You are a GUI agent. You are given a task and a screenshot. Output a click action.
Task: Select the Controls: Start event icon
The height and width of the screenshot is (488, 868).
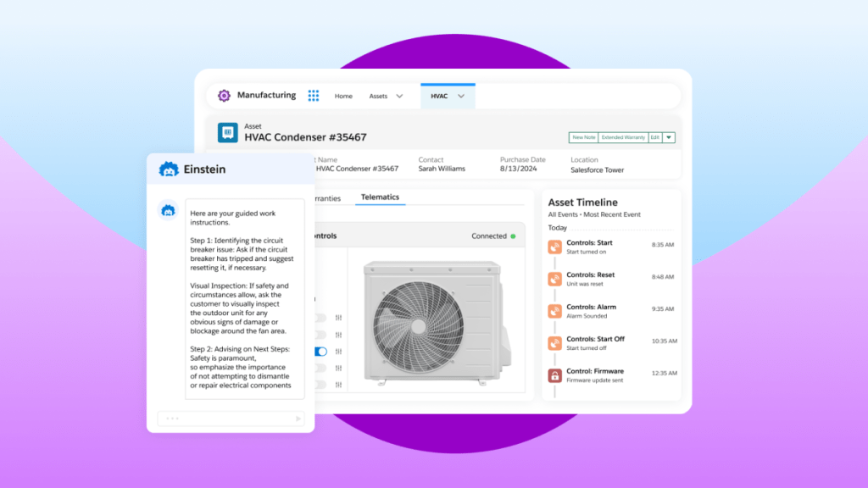pyautogui.click(x=555, y=247)
